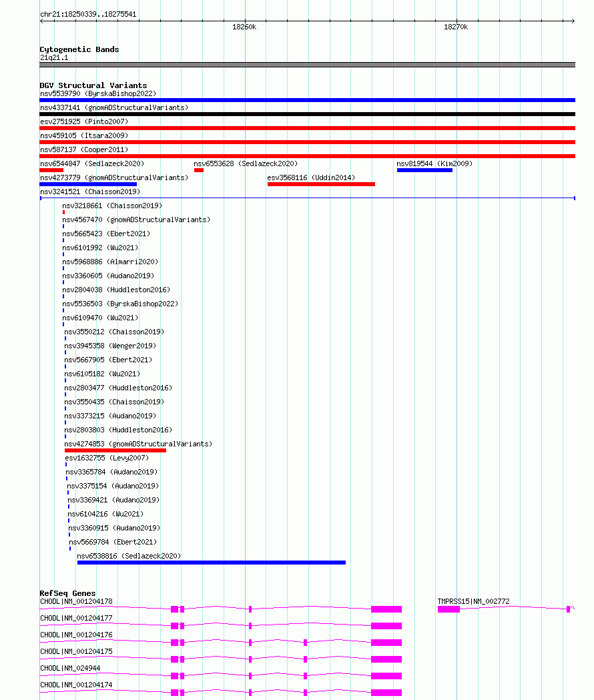This screenshot has width=594, height=700.
Task: Open CHODL|NM_001204178 transcript label
Action: pyautogui.click(x=76, y=602)
